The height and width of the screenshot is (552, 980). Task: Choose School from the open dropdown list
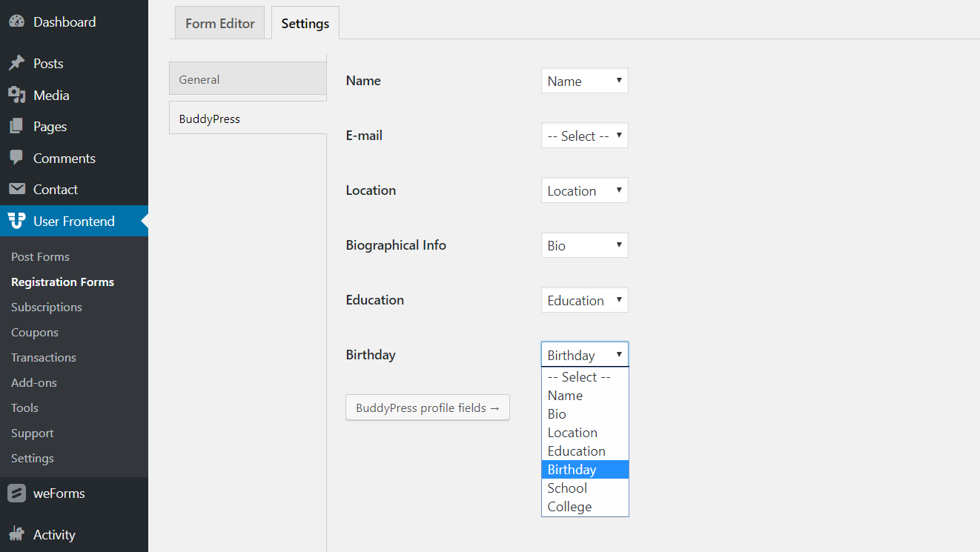tap(568, 488)
